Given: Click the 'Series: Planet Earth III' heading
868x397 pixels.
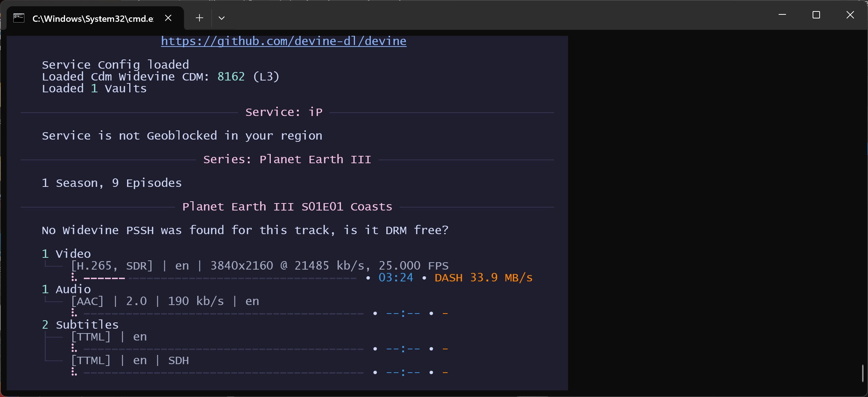Looking at the screenshot, I should [287, 159].
